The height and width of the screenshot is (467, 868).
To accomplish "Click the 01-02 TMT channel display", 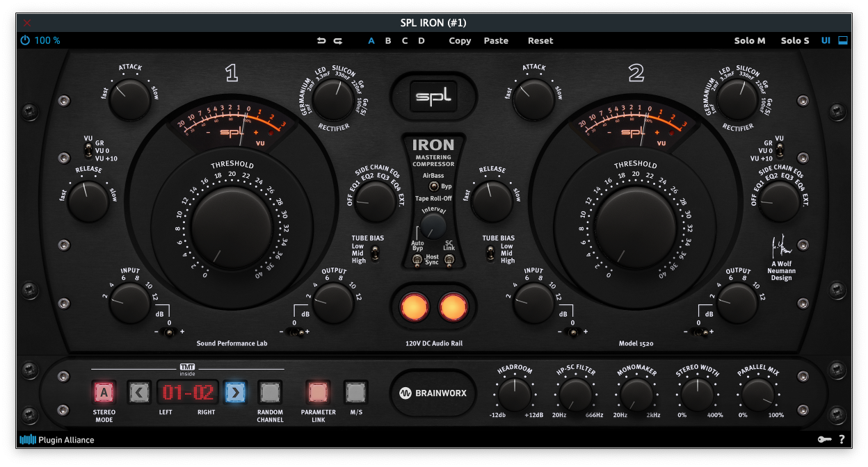I will coord(188,393).
